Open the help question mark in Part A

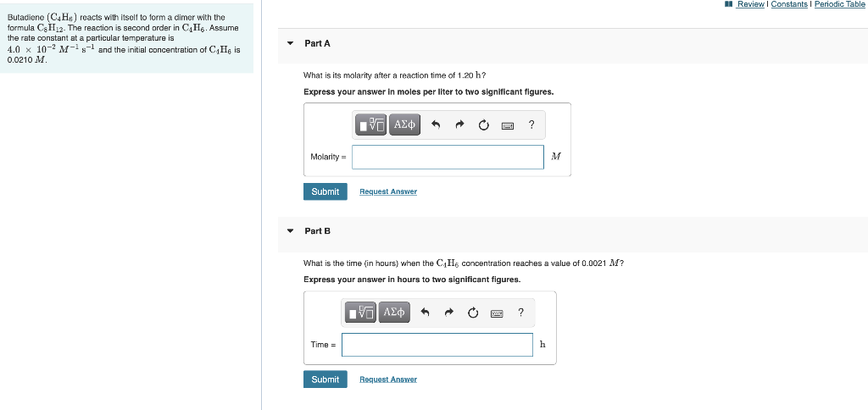pos(531,125)
